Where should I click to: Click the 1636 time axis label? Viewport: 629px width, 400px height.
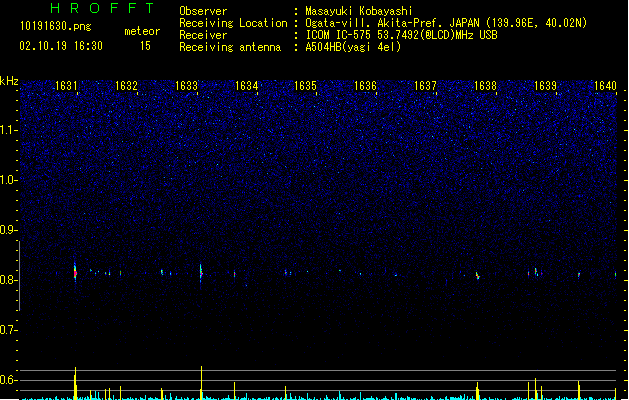point(365,86)
